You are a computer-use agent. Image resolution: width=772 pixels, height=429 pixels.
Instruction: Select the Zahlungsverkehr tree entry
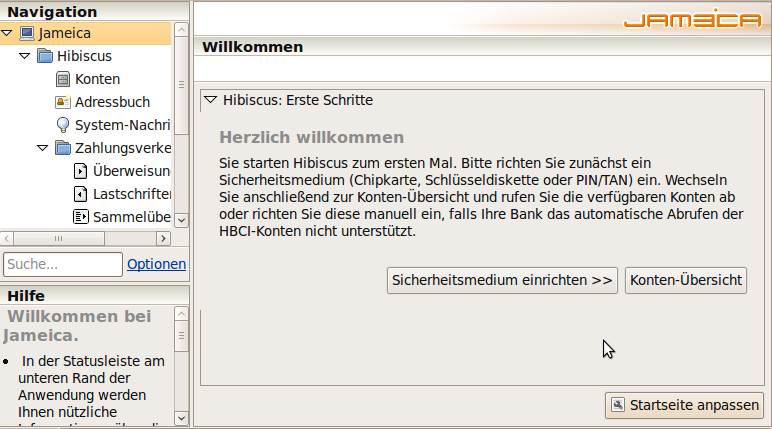pyautogui.click(x=123, y=148)
